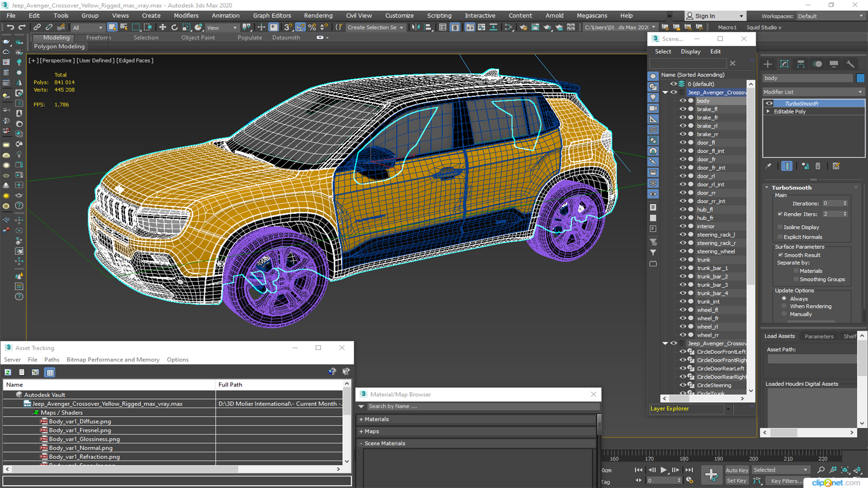This screenshot has width=868, height=488.
Task: Enable Isoline Display checkbox
Action: pos(780,227)
